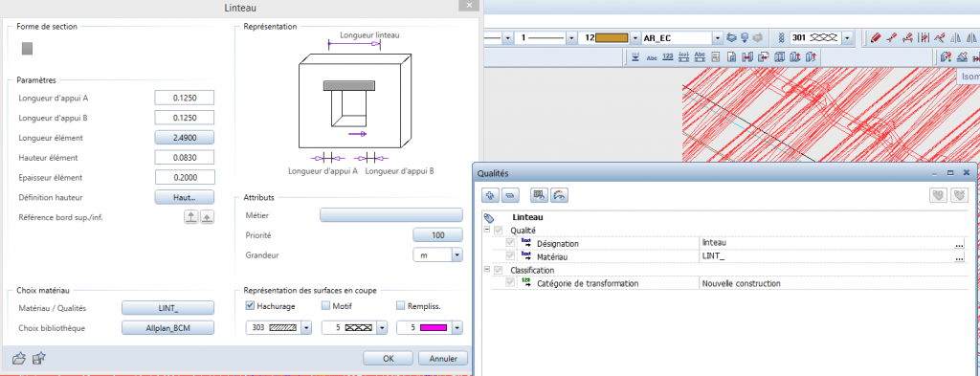This screenshot has height=376, width=980.
Task: Click the first greyed heart icon in Qualités
Action: pyautogui.click(x=938, y=195)
